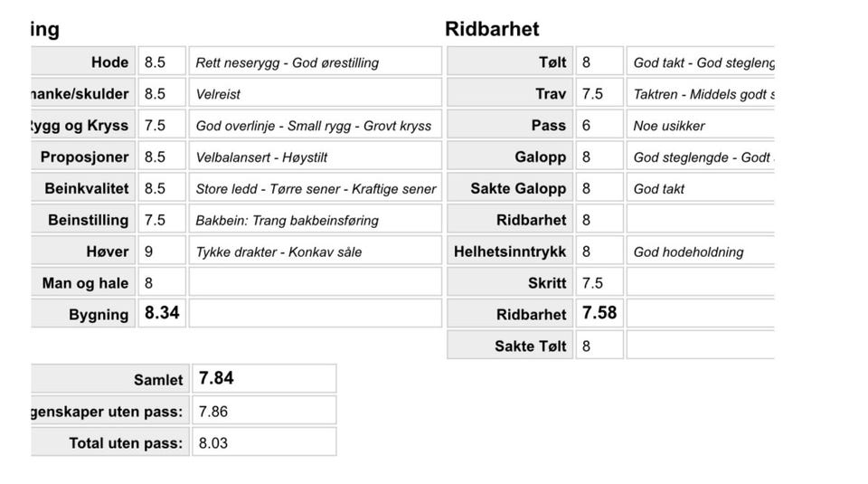The width and height of the screenshot is (868, 484).
Task: Click the Samlet total value 7.84
Action: (x=263, y=379)
